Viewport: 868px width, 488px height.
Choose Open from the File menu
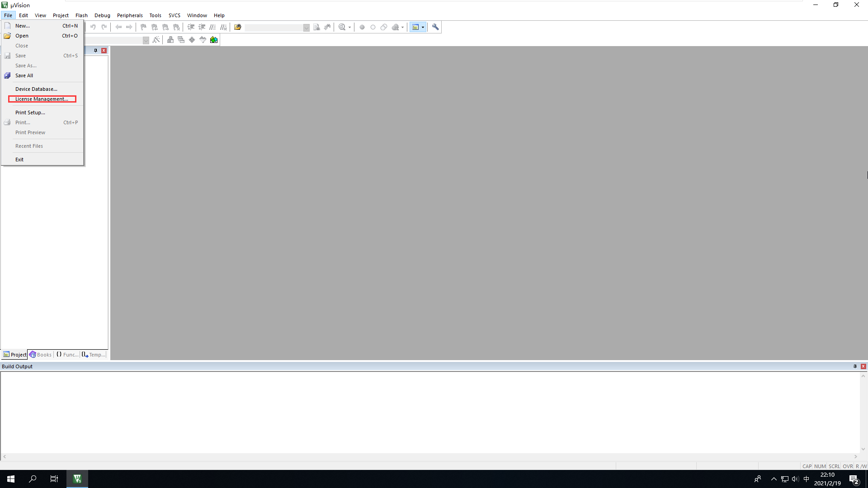point(42,36)
